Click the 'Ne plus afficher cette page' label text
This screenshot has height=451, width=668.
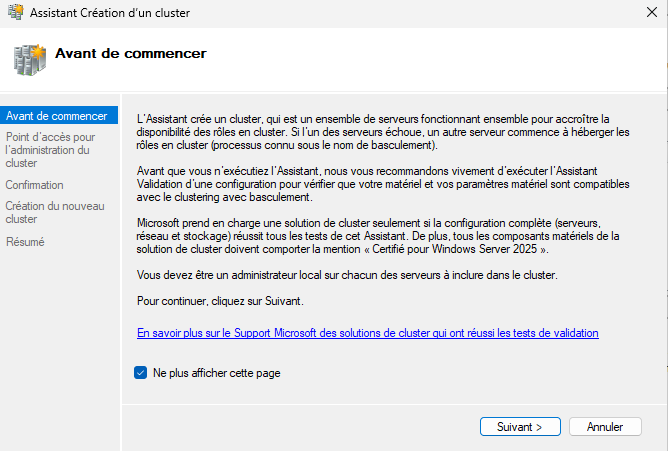click(x=216, y=373)
